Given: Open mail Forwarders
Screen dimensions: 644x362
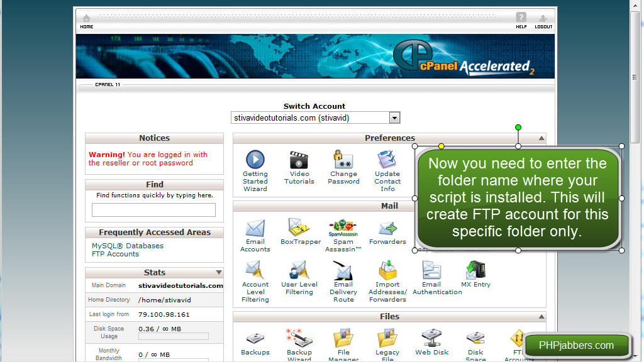Looking at the screenshot, I should pos(387,233).
